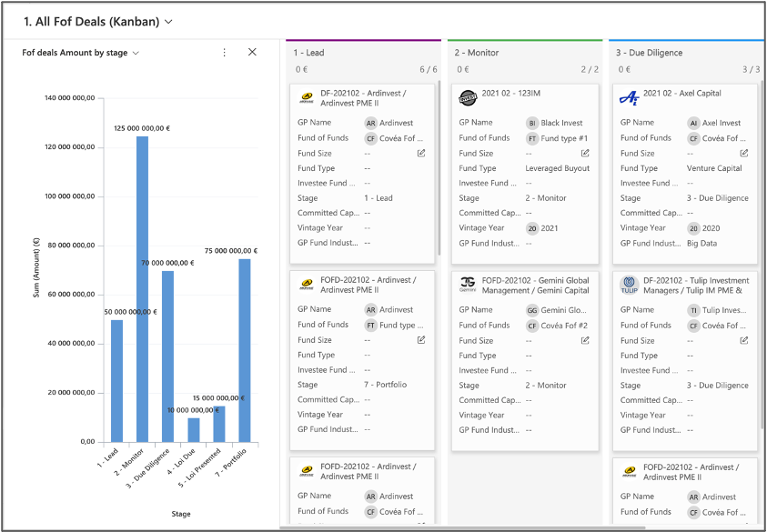Open chart more options (three dots) menu
Screen dimensions: 767x532
224,53
